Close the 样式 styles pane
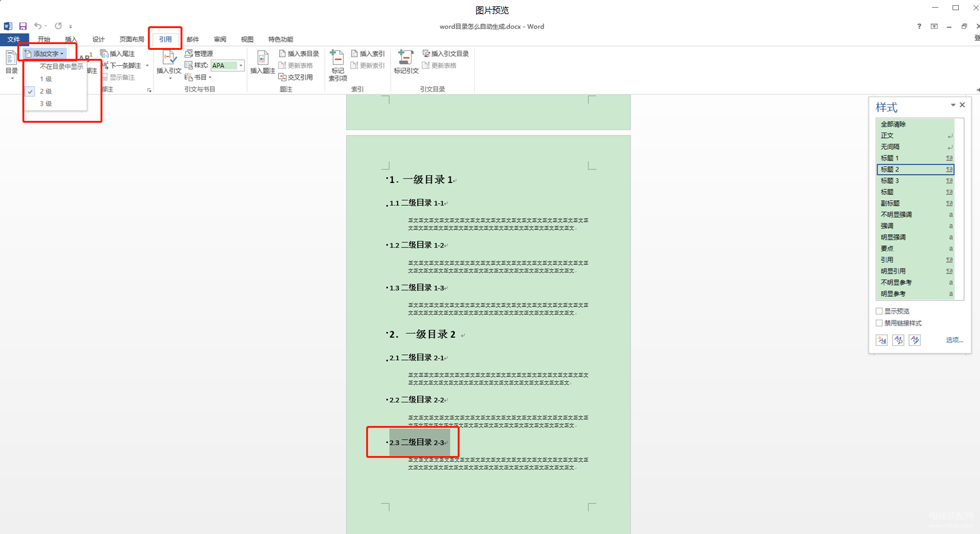Image resolution: width=980 pixels, height=534 pixels. click(x=962, y=105)
